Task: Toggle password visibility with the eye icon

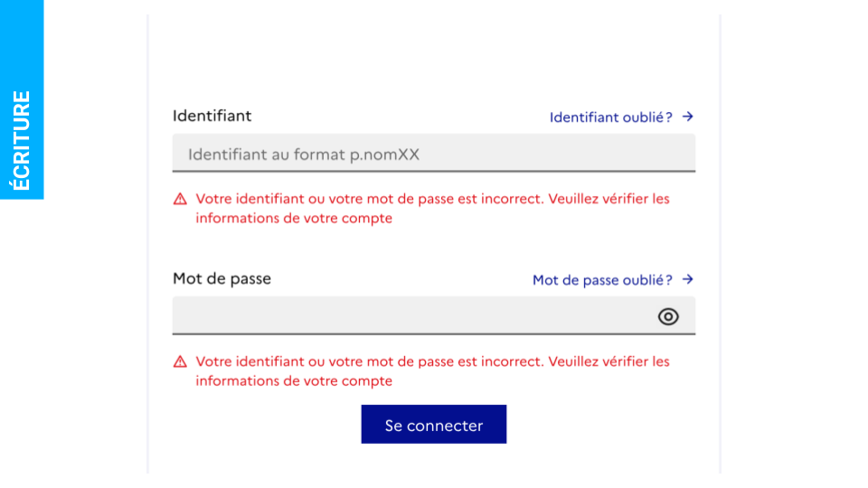Action: pos(668,316)
